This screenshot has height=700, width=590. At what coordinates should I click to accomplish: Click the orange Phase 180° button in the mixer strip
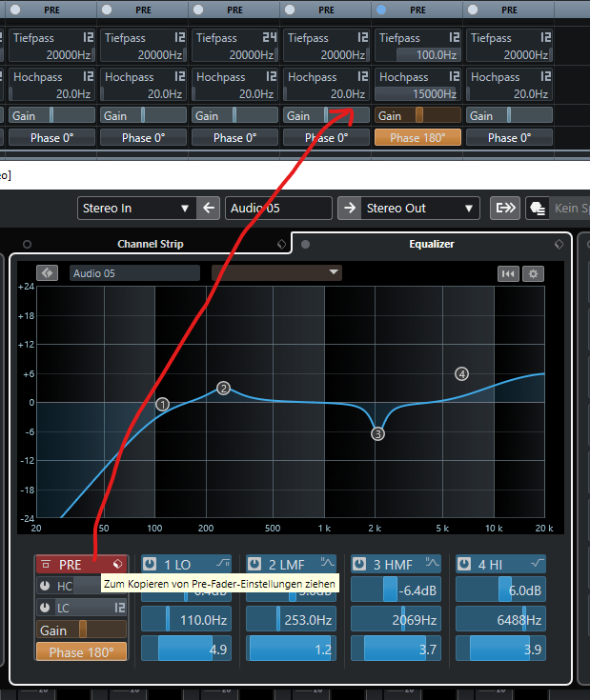[x=417, y=137]
